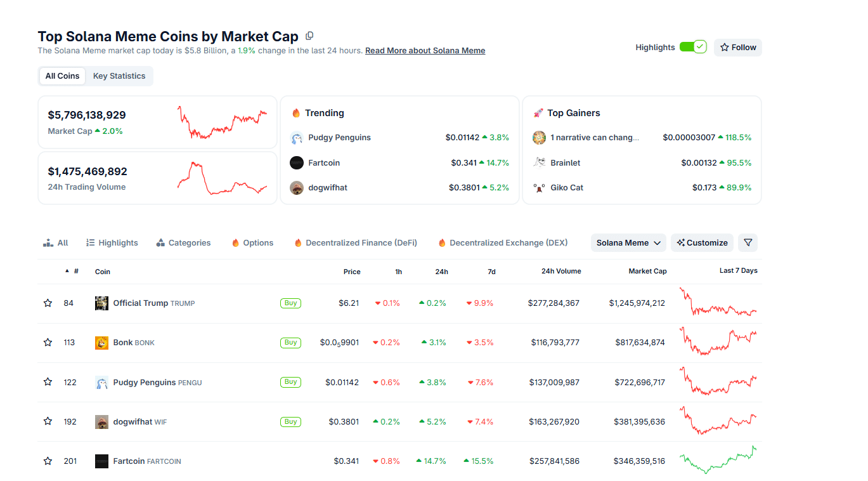Select the Pudgy Penguins coin icon in Trending
868x481 pixels.
296,137
